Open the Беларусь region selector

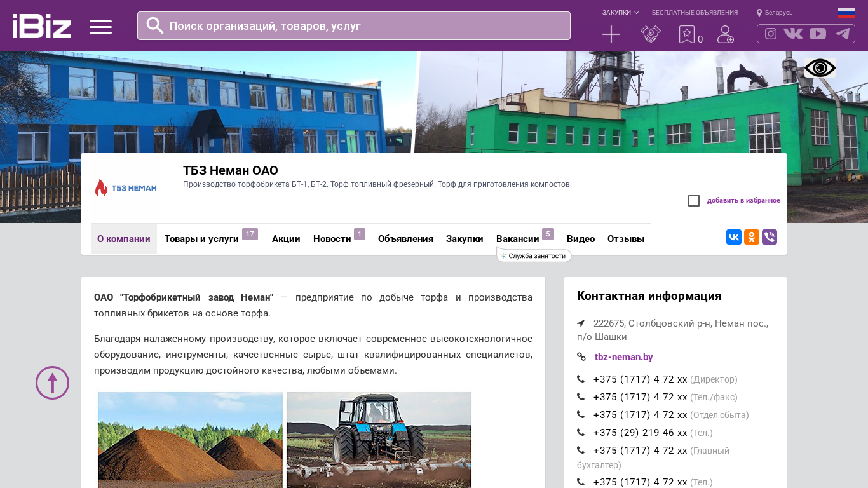click(x=778, y=13)
